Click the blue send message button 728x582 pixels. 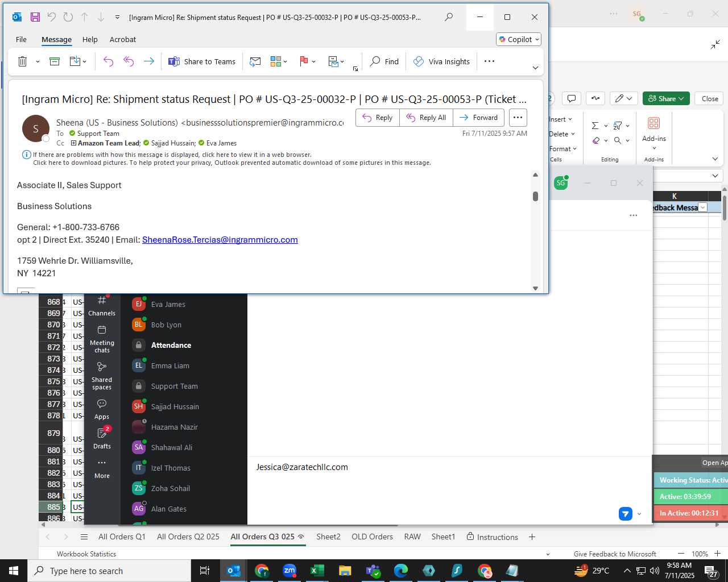(x=626, y=514)
